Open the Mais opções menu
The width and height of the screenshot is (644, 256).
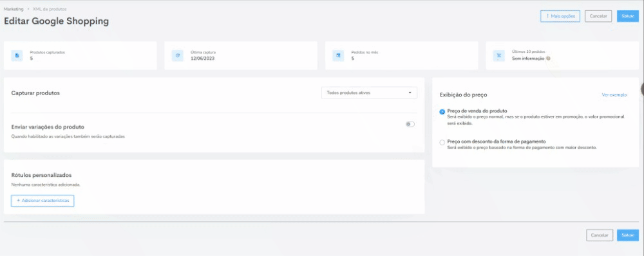pos(560,16)
